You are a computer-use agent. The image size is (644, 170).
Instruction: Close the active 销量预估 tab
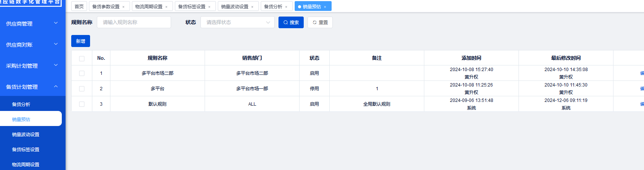tap(325, 7)
